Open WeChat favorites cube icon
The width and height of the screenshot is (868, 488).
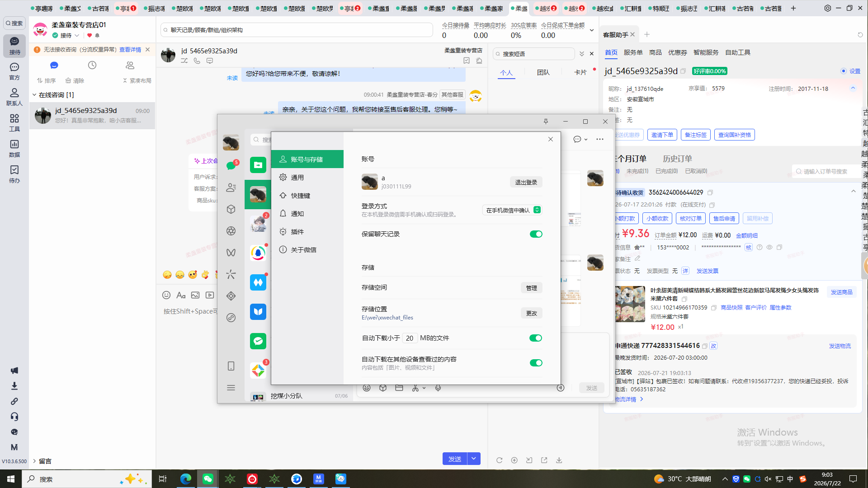coord(231,209)
